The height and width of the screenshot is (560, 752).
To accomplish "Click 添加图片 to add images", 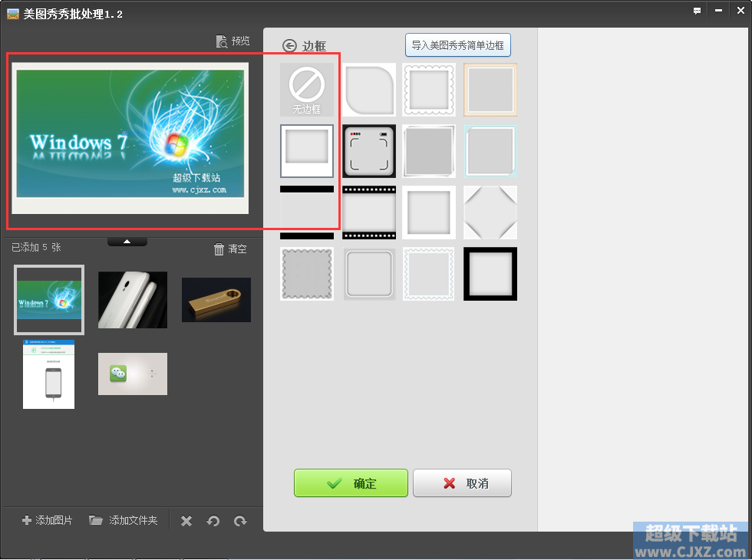I will (47, 520).
